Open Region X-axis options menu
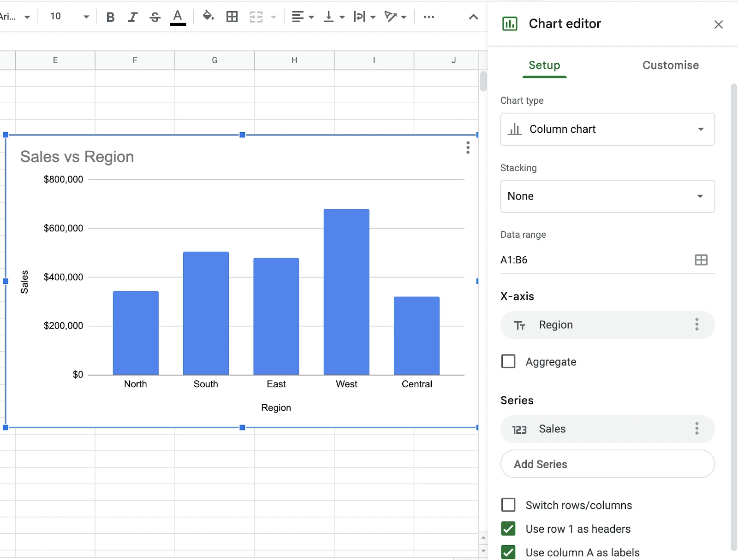Screen dimensions: 738x560 pos(697,324)
